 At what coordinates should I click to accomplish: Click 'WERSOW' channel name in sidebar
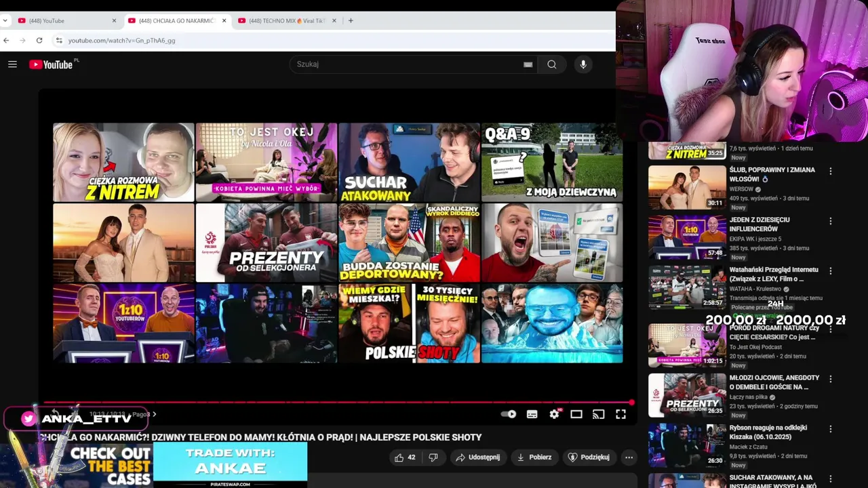coord(741,189)
